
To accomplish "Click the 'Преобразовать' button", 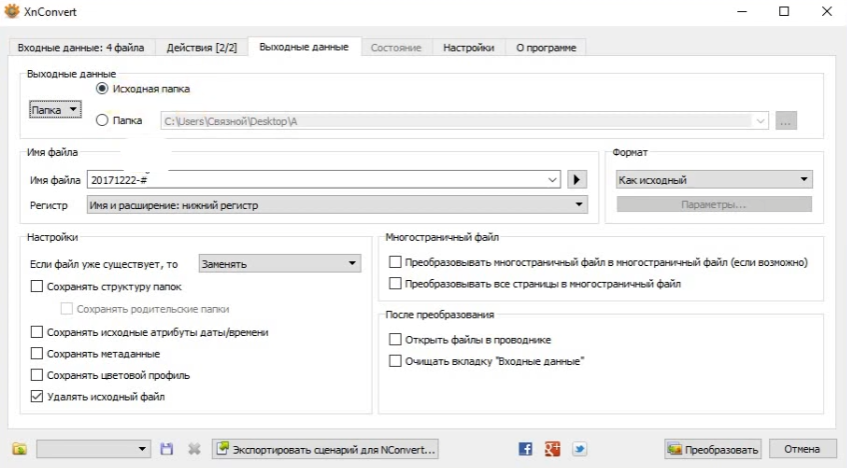I will 713,449.
